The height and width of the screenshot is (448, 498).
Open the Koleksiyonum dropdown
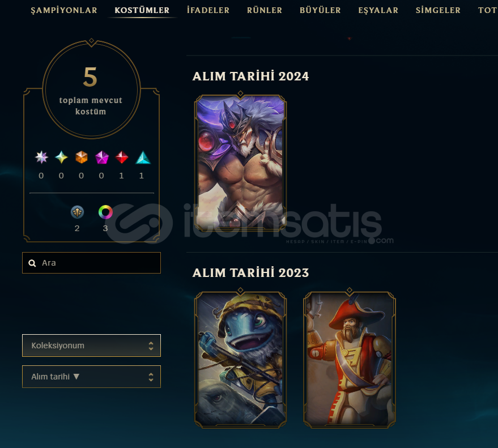pos(91,345)
